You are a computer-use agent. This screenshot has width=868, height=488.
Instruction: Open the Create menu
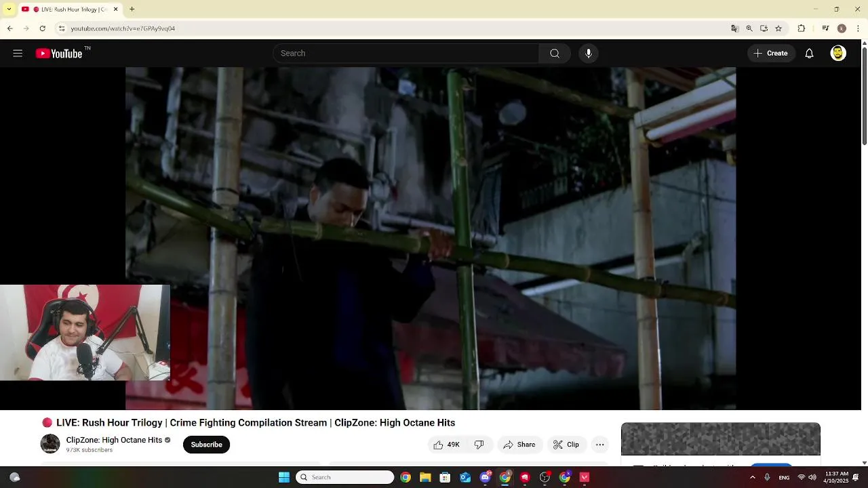click(x=771, y=54)
